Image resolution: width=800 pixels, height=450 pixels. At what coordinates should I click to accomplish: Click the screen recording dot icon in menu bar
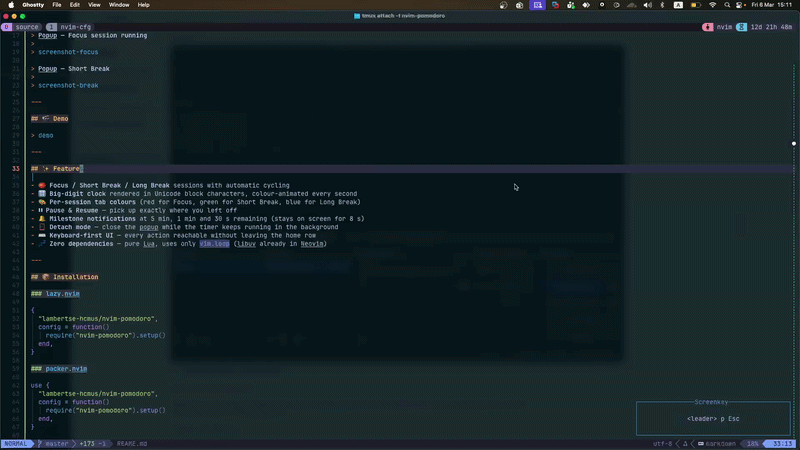(602, 5)
